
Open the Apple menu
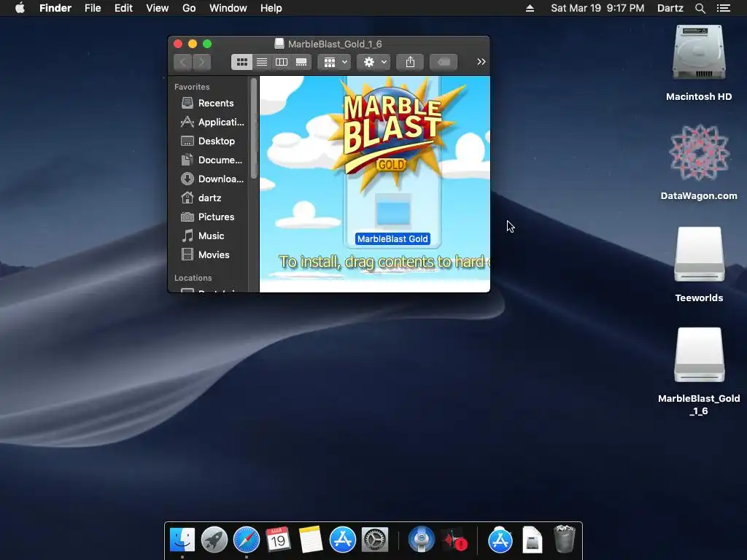coord(20,8)
